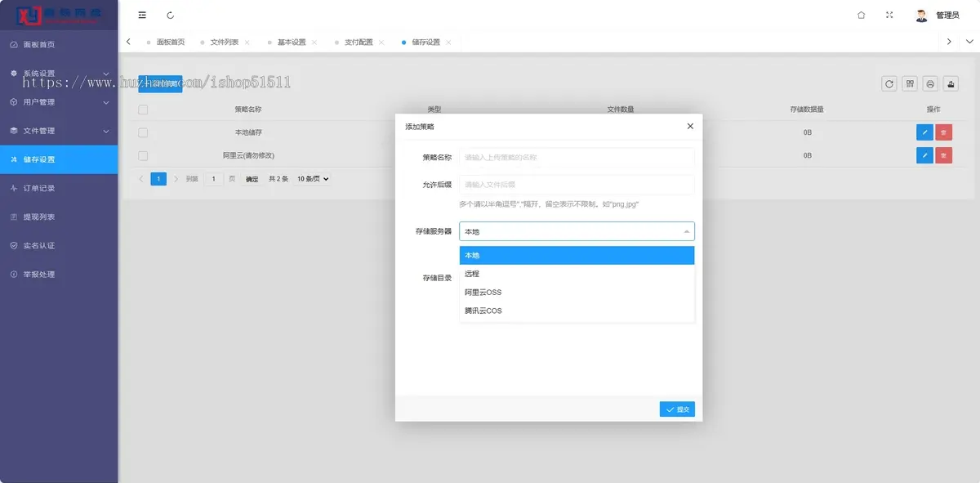Open 举报处理 in the sidebar
This screenshot has height=483, width=980.
coord(59,274)
